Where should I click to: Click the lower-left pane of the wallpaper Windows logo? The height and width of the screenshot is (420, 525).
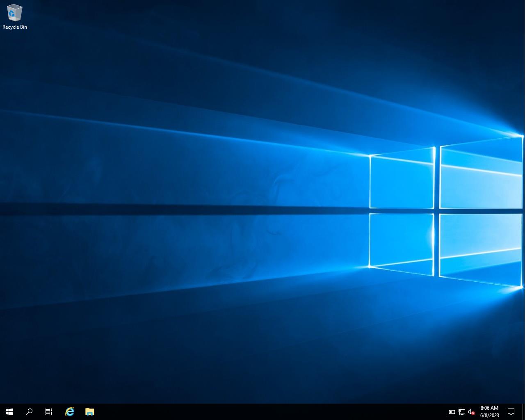point(402,242)
